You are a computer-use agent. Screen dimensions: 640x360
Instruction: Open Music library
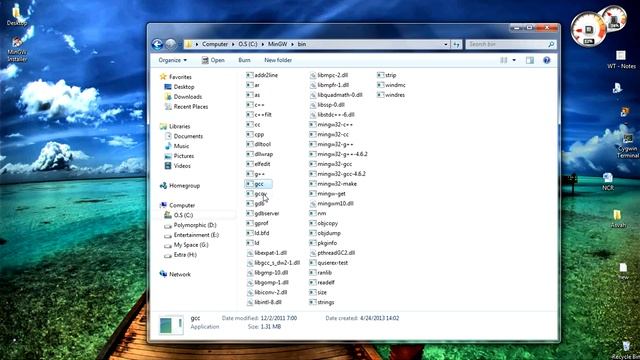pos(177,146)
